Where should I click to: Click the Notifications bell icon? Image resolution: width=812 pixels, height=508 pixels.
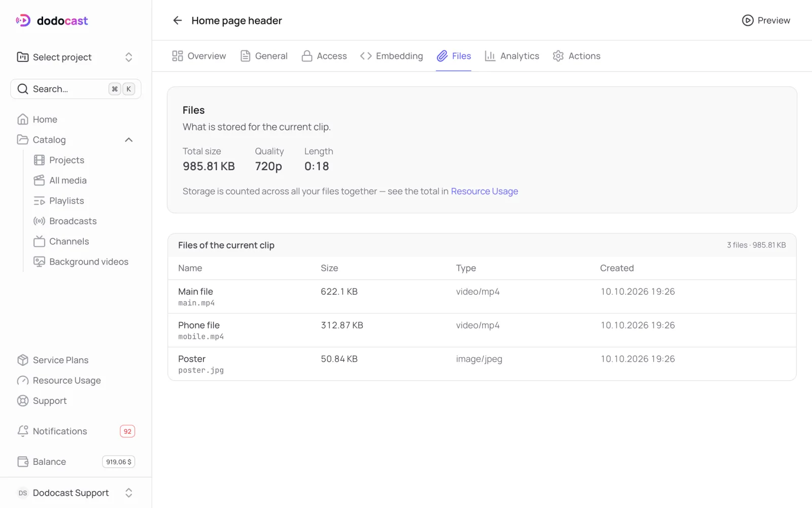click(x=23, y=431)
